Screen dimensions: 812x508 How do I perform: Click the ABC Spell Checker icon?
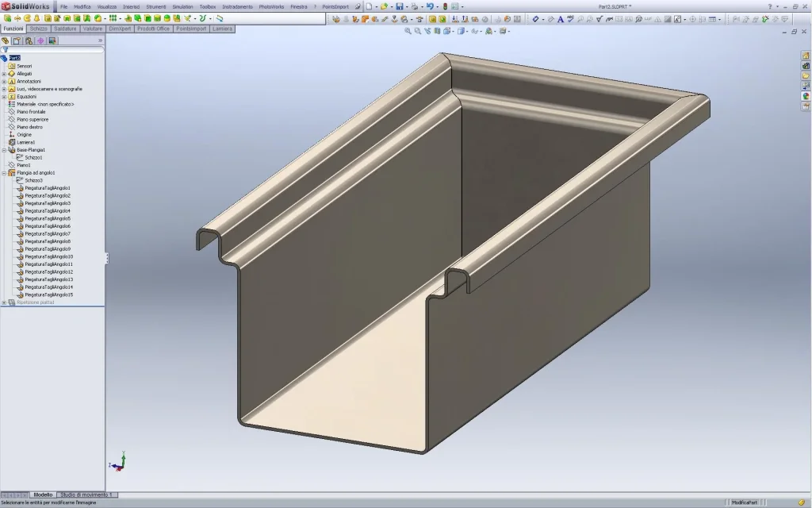pos(570,19)
